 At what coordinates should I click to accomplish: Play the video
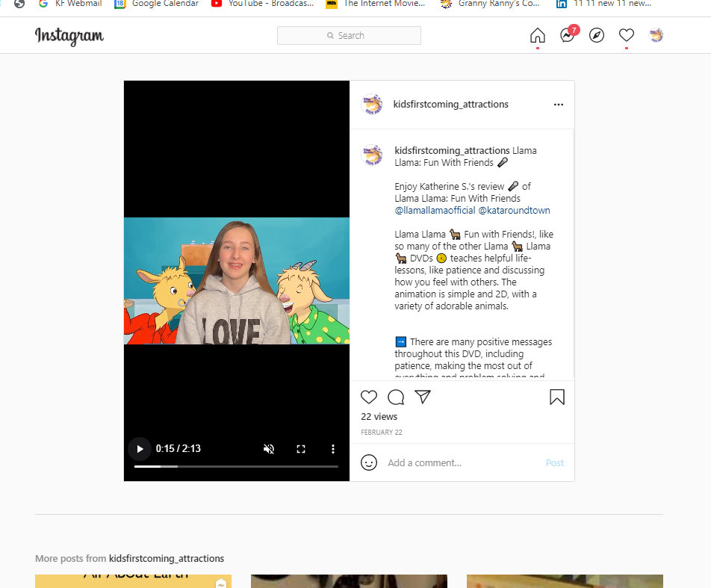pos(140,449)
